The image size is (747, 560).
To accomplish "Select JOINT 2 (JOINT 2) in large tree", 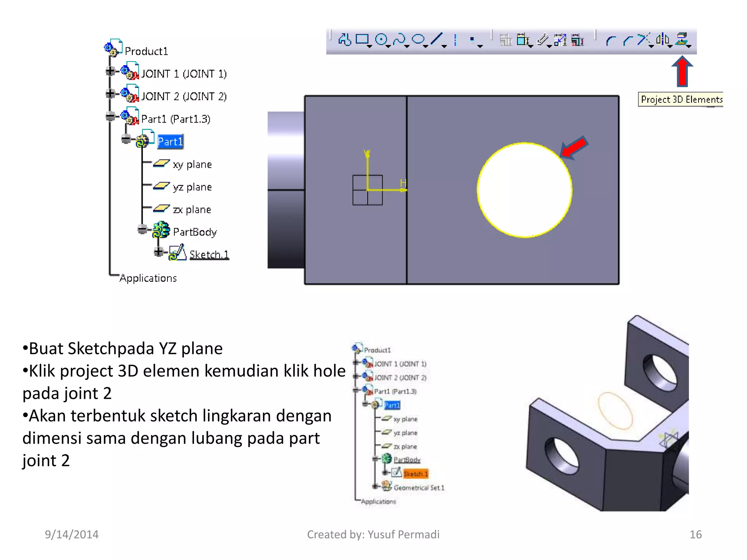I will point(184,97).
